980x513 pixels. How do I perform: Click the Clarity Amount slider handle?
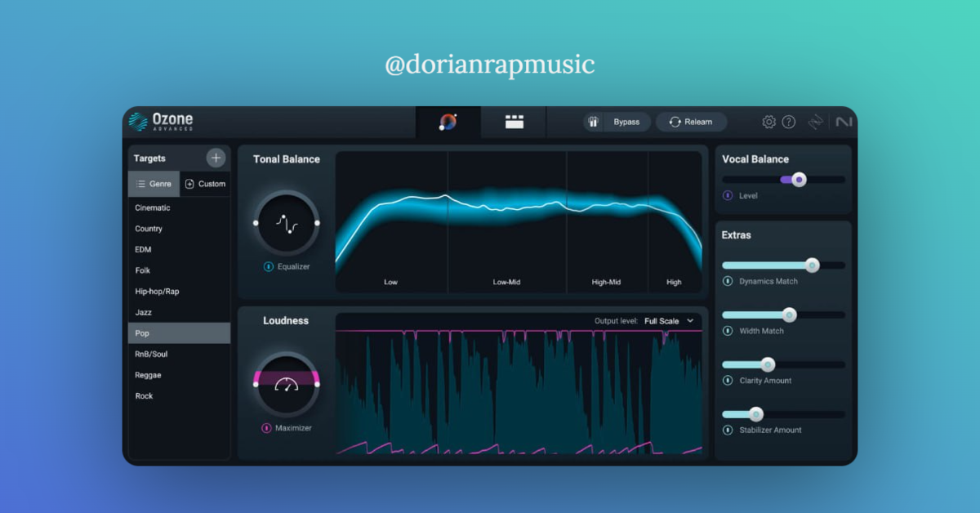coord(768,364)
